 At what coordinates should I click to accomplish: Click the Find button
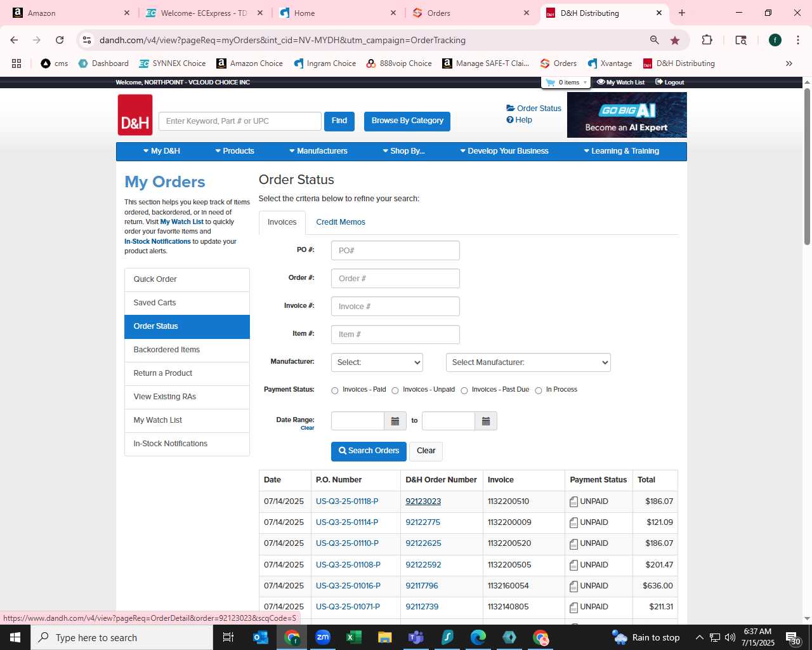coord(339,121)
